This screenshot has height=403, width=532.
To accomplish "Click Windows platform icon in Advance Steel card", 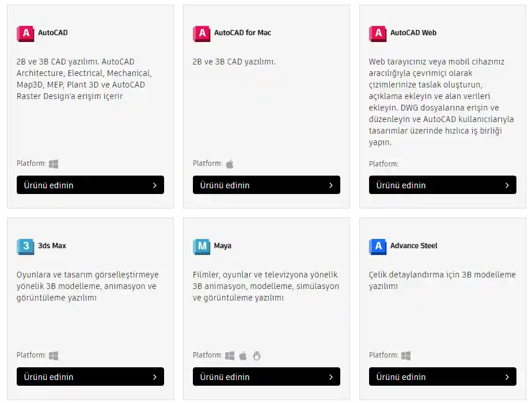I will pos(406,356).
